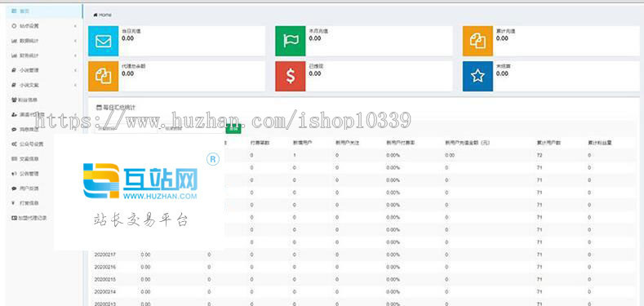Click the 粉丝信息 sidebar icon
Image resolution: width=644 pixels, height=306 pixels.
tap(14, 100)
